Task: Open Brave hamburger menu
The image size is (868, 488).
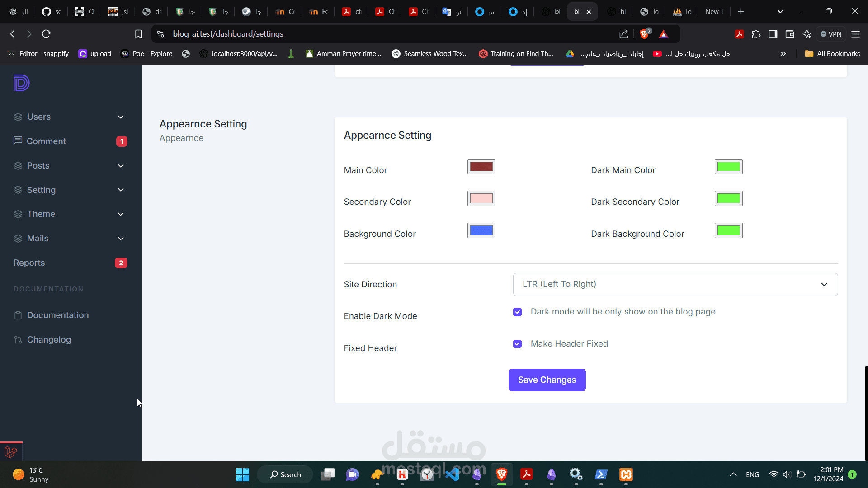Action: click(855, 34)
